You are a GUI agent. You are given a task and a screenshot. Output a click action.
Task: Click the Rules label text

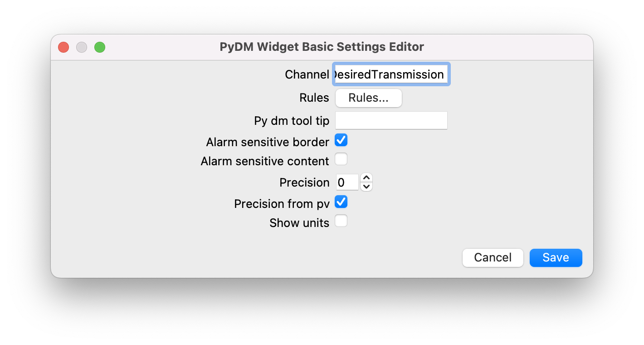(x=314, y=98)
